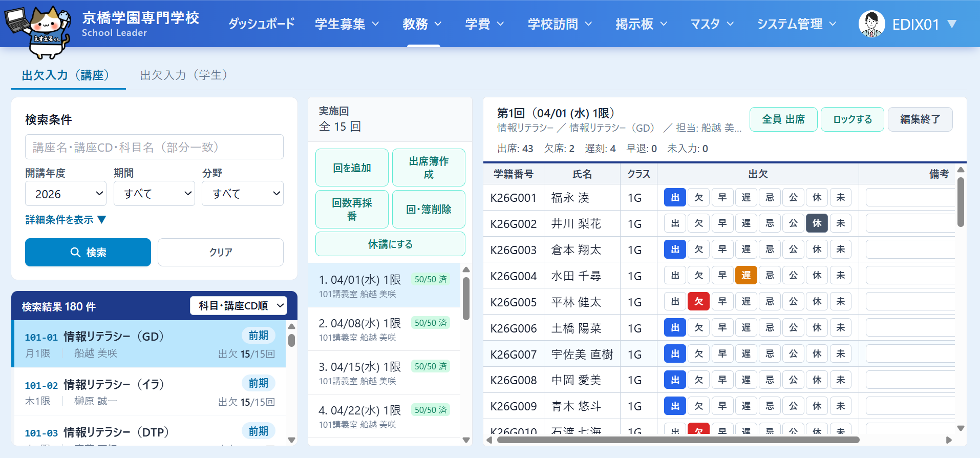The image size is (980, 458).
Task: Toggle 遅 for 水田 千尋
Action: tap(746, 276)
